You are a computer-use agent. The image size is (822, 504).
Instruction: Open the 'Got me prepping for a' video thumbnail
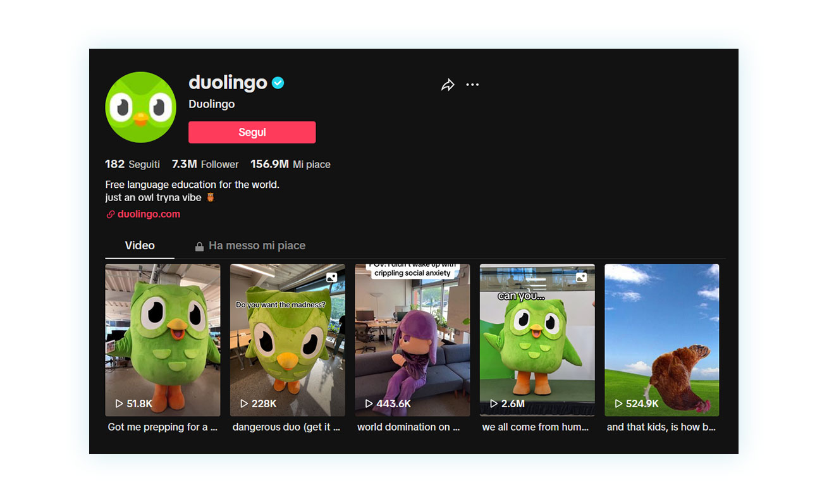click(163, 340)
